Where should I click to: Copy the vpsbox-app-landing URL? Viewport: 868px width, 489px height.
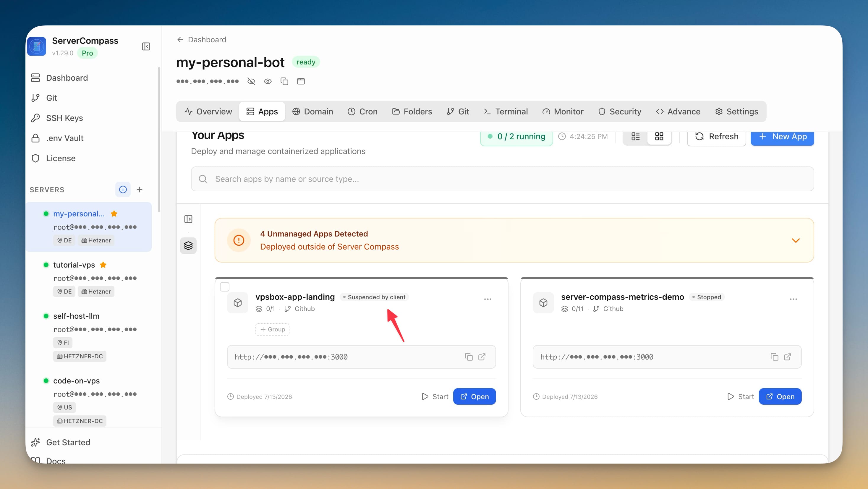click(x=469, y=357)
